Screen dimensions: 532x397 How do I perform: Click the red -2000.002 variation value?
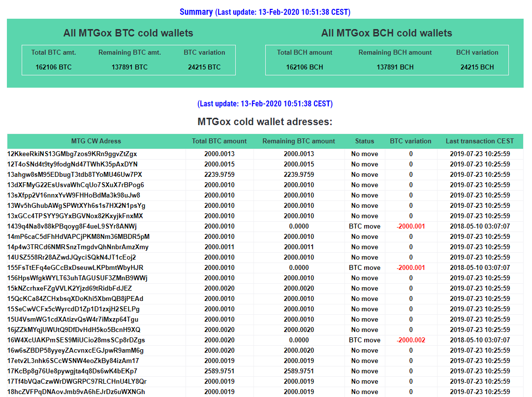pyautogui.click(x=410, y=340)
